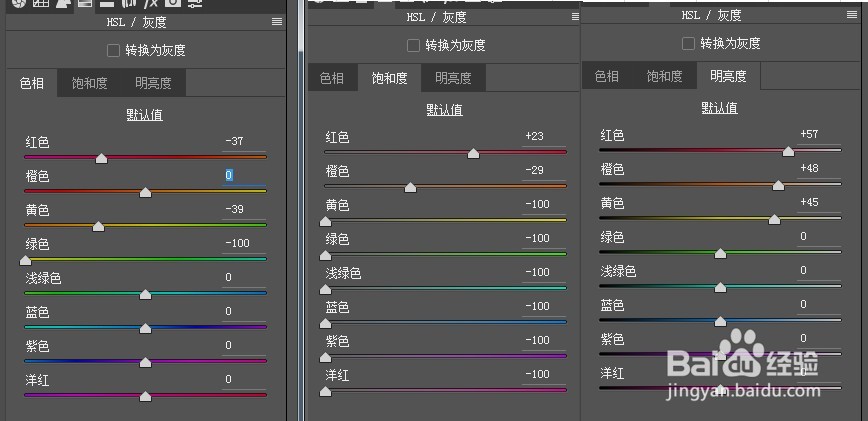Switch to 饱和度 tab in the right panel
This screenshot has width=868, height=421.
click(x=664, y=76)
